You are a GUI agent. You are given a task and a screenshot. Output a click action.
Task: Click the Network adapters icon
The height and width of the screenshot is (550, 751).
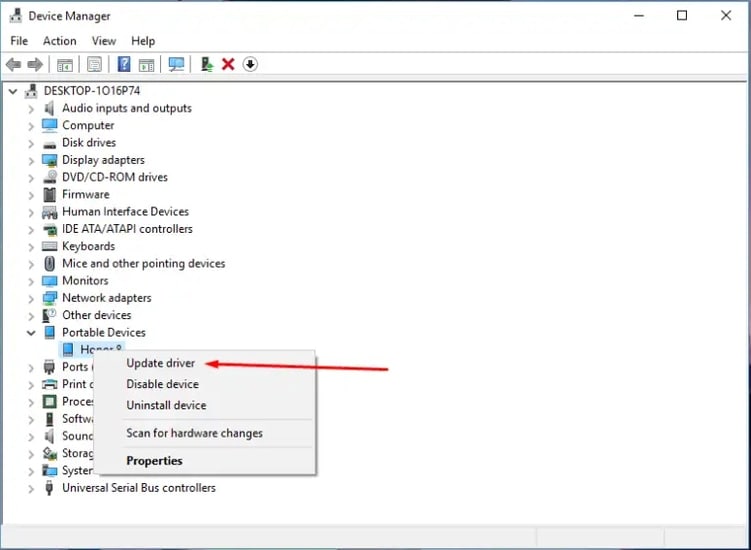(49, 298)
